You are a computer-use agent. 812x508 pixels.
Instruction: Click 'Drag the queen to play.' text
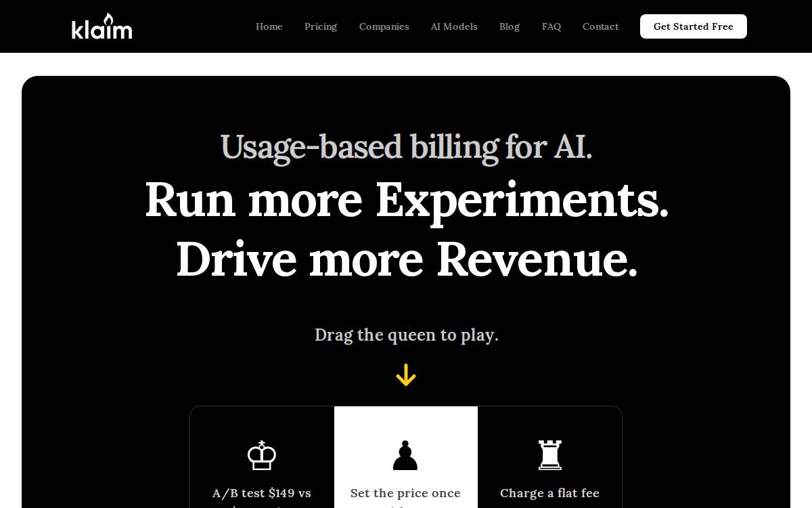point(406,335)
